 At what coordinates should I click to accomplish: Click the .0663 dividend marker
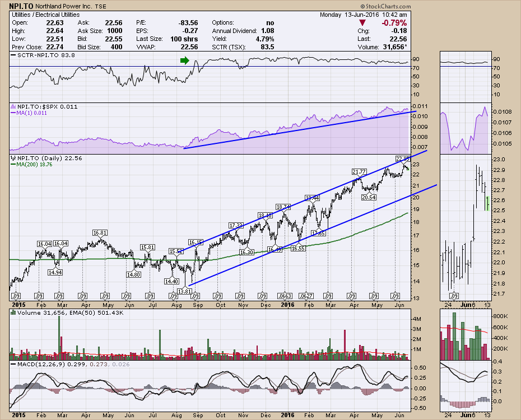[x=285, y=296]
